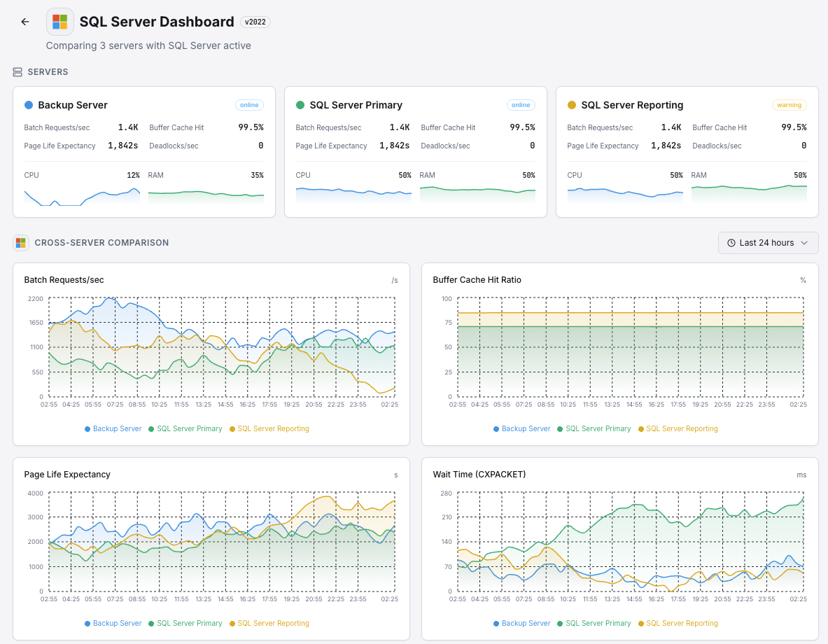Click the SQL Server Dashboard logo icon
This screenshot has width=828, height=644.
[59, 21]
